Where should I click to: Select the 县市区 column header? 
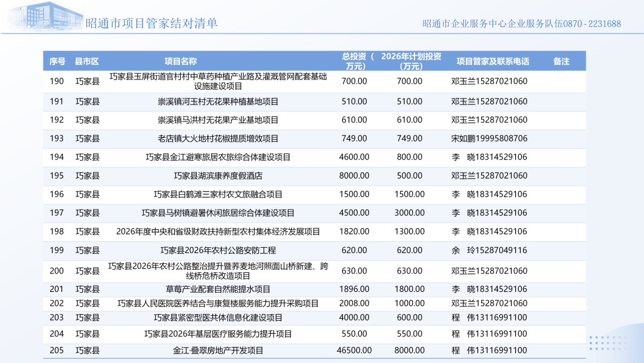coord(86,61)
